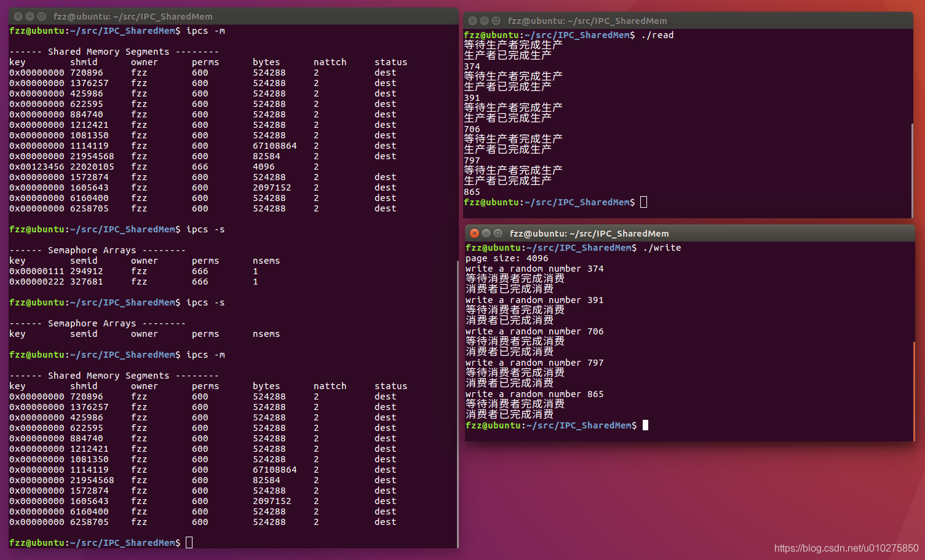
Task: Maximize the ./write terminal window
Action: (x=498, y=233)
